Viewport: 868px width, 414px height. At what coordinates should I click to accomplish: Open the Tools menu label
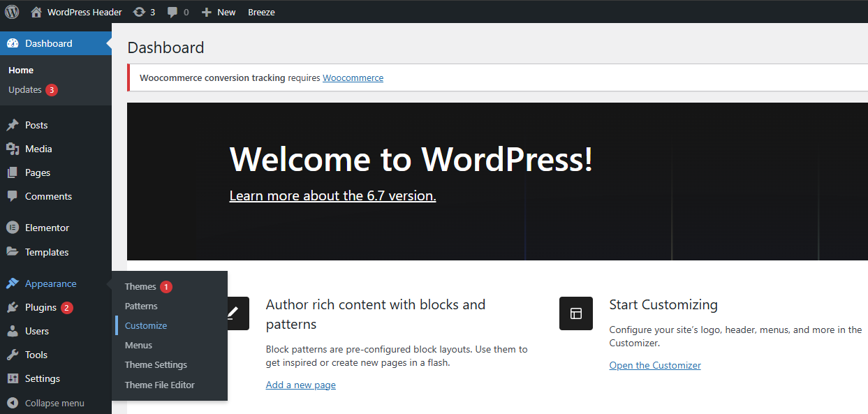click(36, 355)
